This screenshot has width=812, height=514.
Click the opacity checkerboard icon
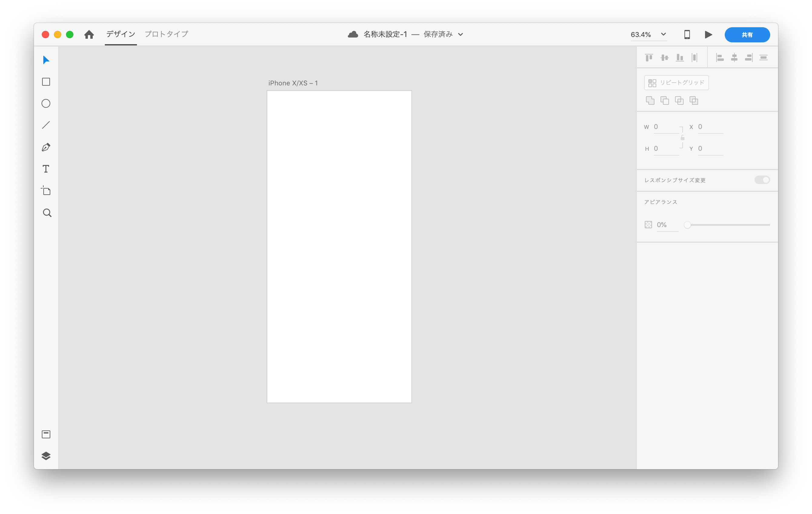tap(648, 225)
